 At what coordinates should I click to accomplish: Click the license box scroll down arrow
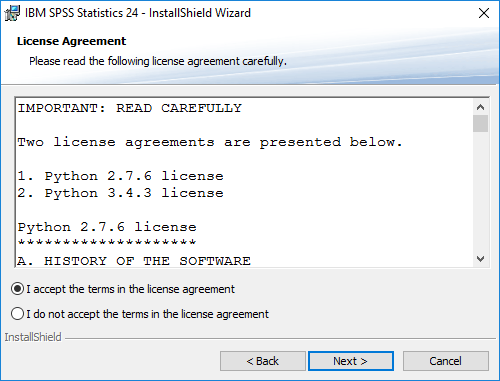click(x=480, y=259)
